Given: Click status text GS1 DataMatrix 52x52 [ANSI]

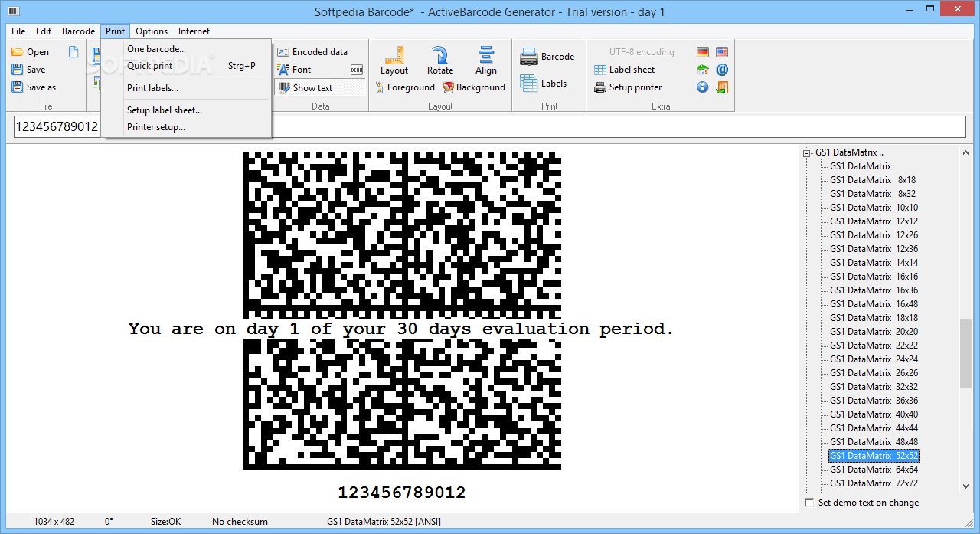Looking at the screenshot, I should (x=384, y=522).
